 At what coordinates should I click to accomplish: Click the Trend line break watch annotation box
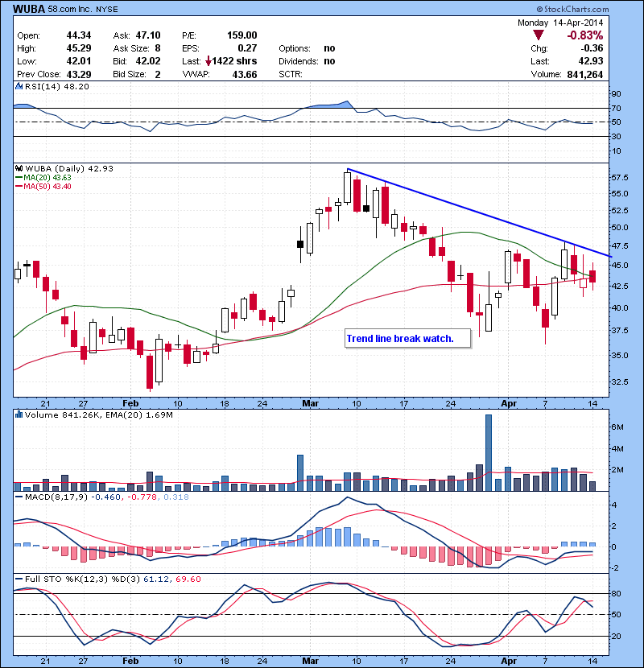tap(407, 339)
